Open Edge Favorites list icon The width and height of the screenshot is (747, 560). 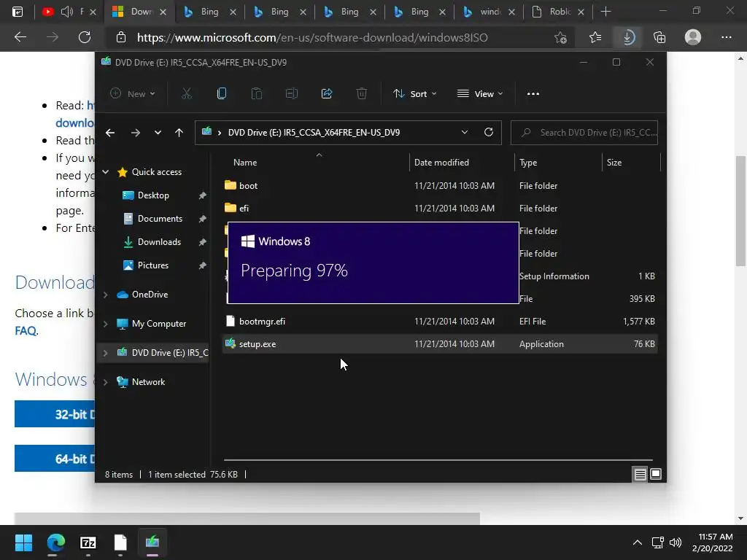[595, 37]
